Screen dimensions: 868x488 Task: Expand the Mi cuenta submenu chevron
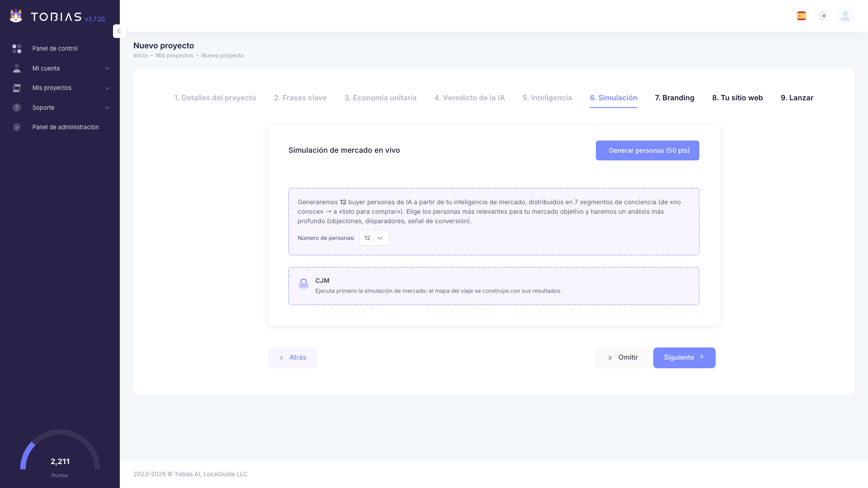pyautogui.click(x=107, y=69)
